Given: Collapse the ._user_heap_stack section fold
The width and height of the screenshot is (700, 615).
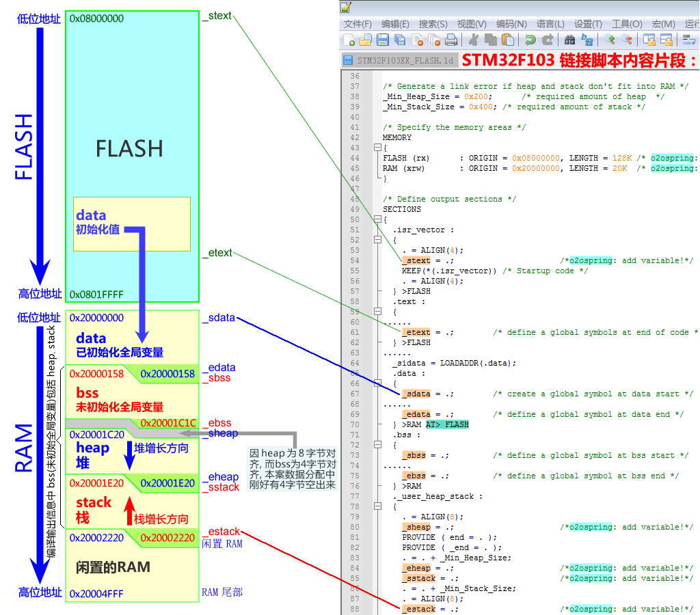Looking at the screenshot, I should point(378,506).
